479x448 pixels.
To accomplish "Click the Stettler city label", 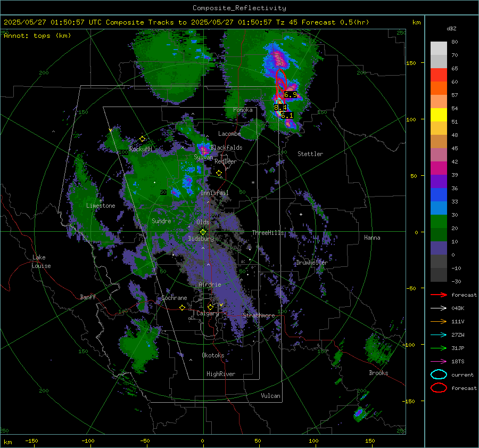I will (310, 154).
